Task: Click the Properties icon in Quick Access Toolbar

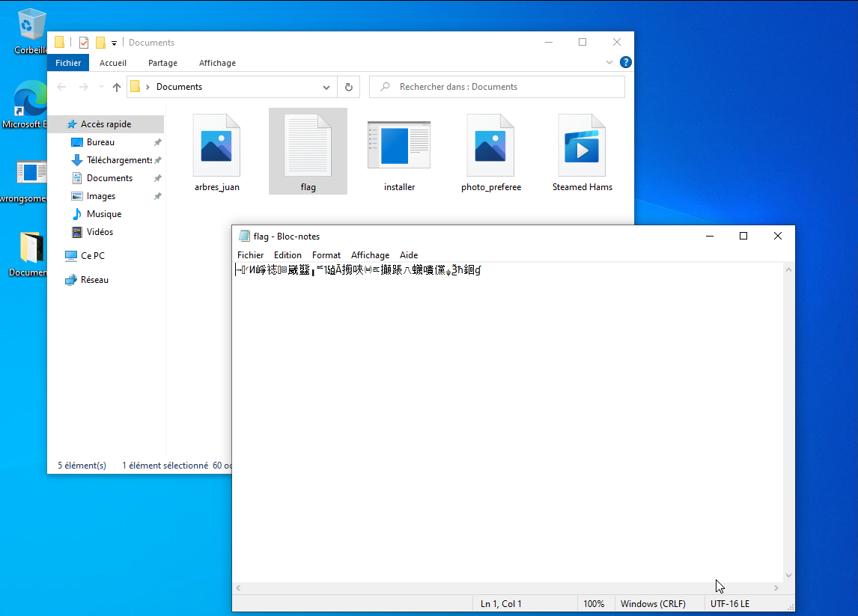Action: (x=83, y=42)
